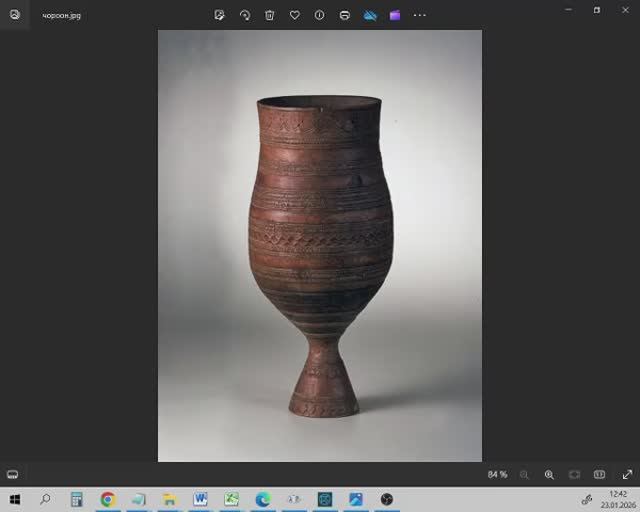Enter full screen with the diagonal arrows icon
The height and width of the screenshot is (512, 640).
[x=627, y=474]
